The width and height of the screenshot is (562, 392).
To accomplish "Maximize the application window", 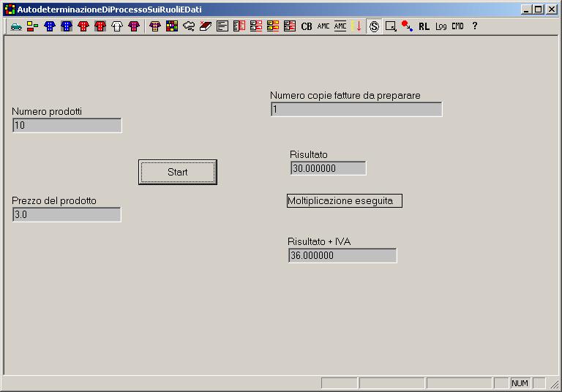I will [539, 10].
